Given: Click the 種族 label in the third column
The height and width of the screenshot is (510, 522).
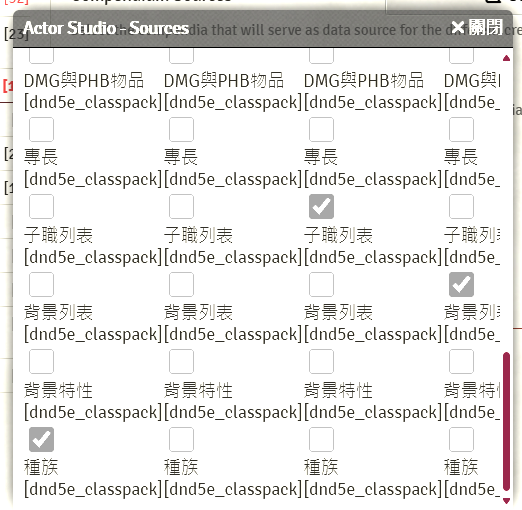Looking at the screenshot, I should (x=321, y=467).
